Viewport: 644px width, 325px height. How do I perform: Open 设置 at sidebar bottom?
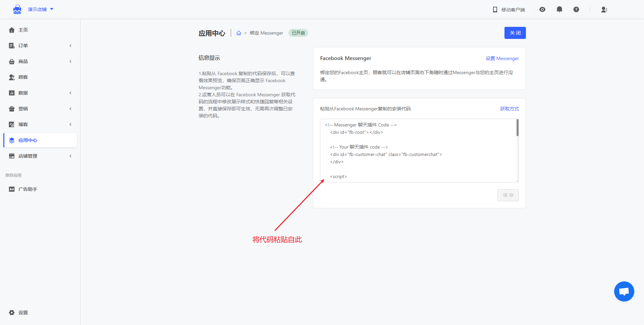pos(23,313)
